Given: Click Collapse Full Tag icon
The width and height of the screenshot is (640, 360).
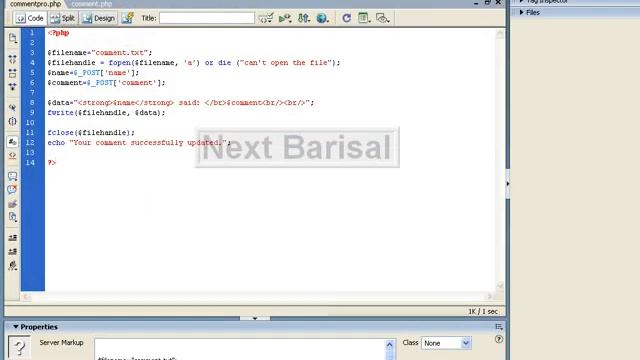Looking at the screenshot, I should (x=13, y=60).
